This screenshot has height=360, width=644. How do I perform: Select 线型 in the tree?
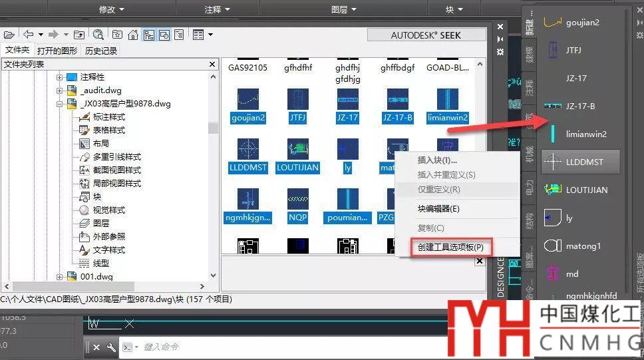click(101, 263)
